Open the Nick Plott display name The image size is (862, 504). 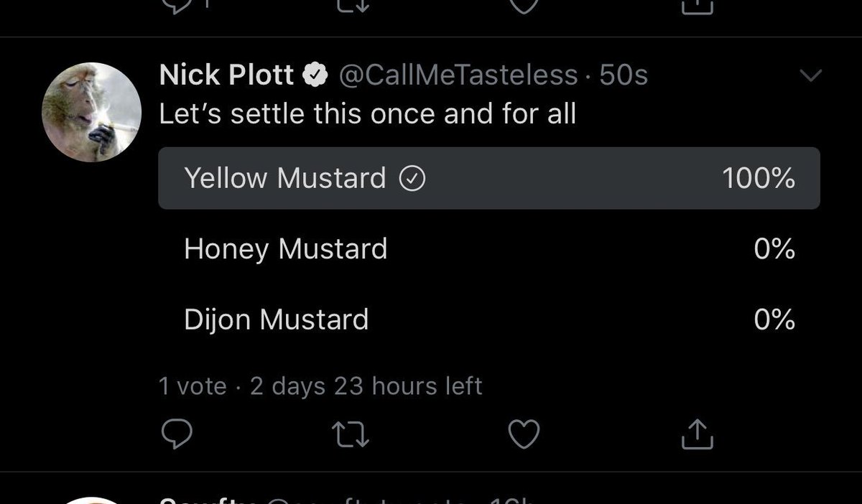click(x=226, y=75)
